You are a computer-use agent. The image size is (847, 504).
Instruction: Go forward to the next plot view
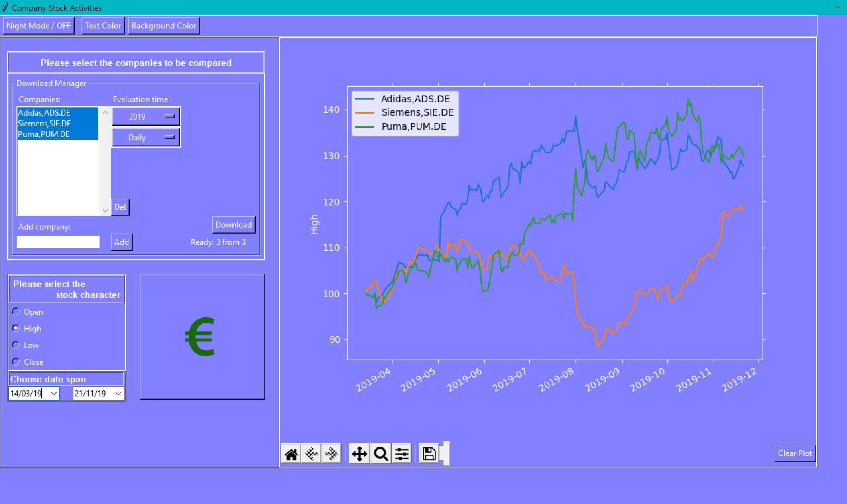point(331,454)
